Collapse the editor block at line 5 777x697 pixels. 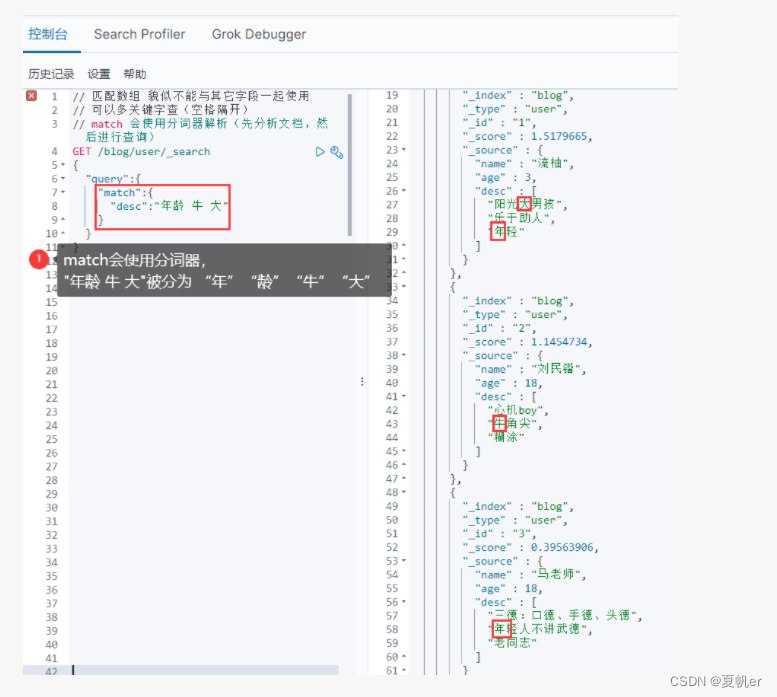click(x=63, y=165)
